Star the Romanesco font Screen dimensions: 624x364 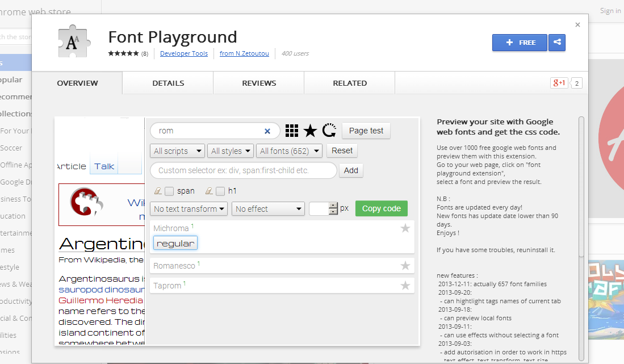(405, 265)
